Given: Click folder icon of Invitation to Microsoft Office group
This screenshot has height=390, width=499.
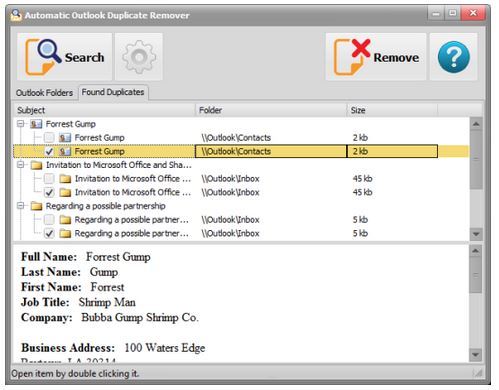Looking at the screenshot, I should 36,165.
